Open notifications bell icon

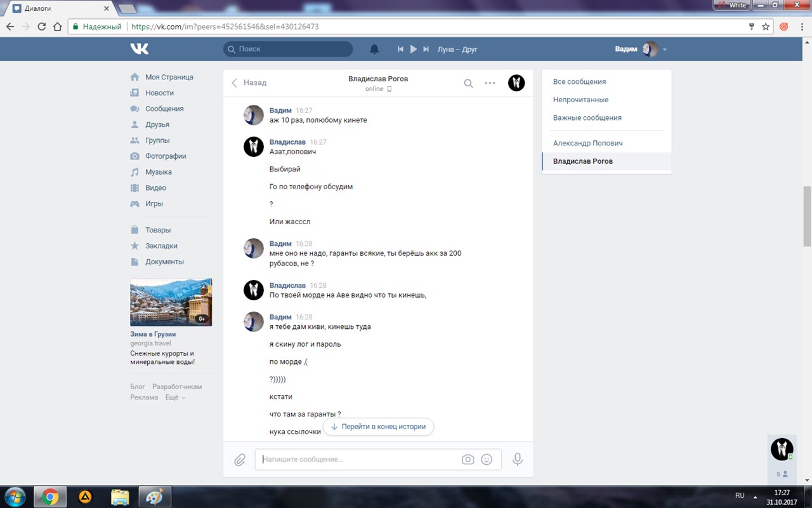tap(374, 49)
